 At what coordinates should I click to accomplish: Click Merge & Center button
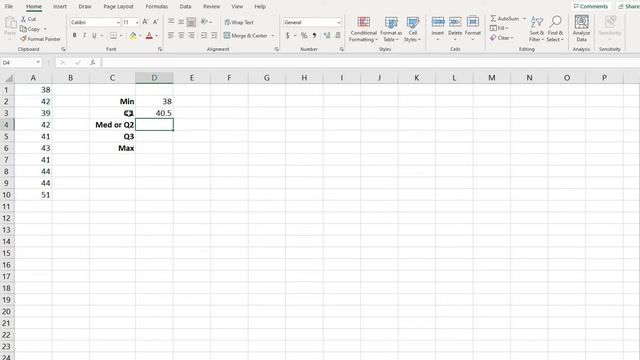point(246,36)
